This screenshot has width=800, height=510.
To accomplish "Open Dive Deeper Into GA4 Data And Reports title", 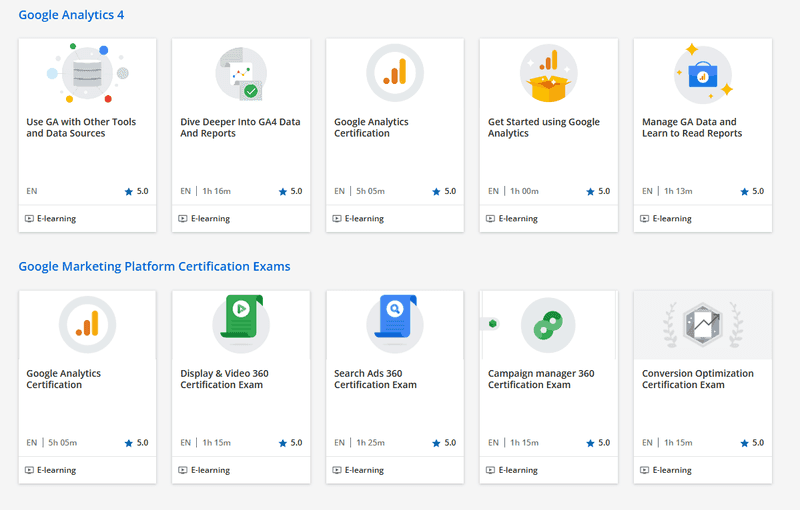I will (240, 128).
